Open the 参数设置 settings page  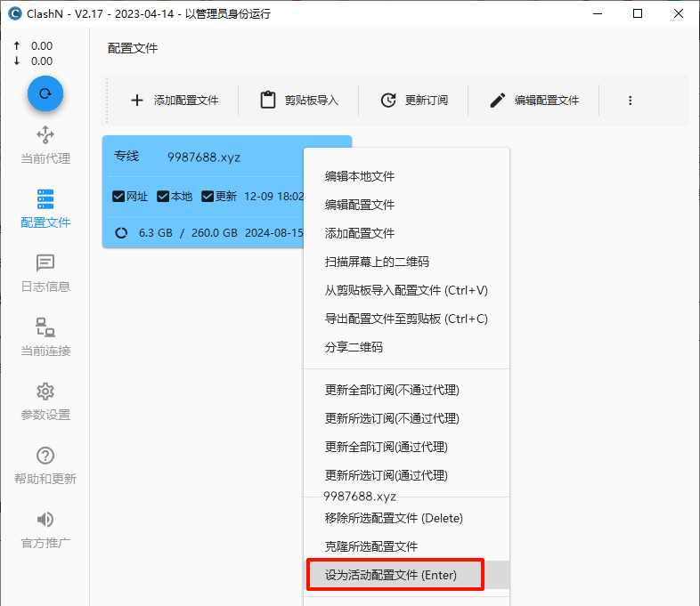(45, 401)
